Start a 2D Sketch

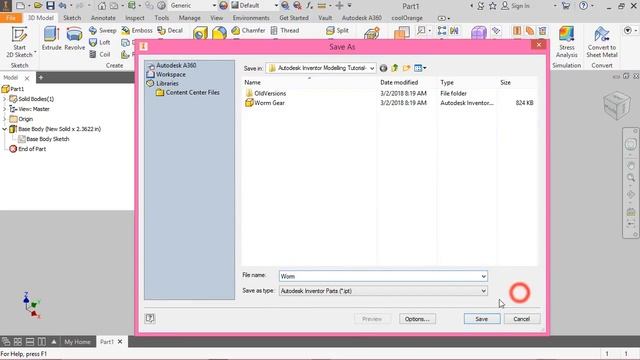pyautogui.click(x=19, y=42)
